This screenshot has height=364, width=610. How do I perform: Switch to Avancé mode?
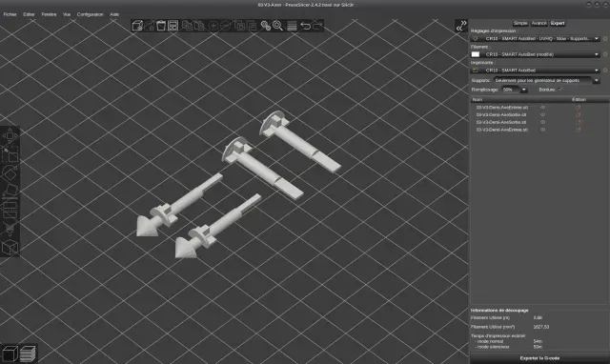pos(539,23)
